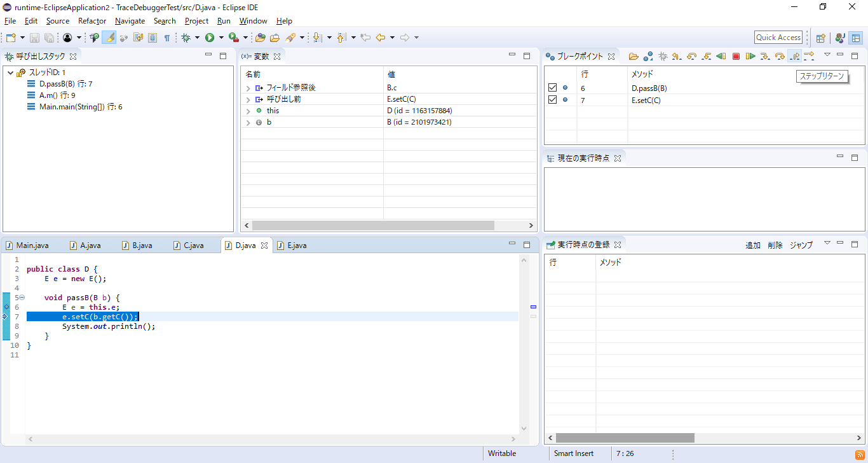Click the 実行時点の登録 horizontal scrollbar

click(625, 438)
